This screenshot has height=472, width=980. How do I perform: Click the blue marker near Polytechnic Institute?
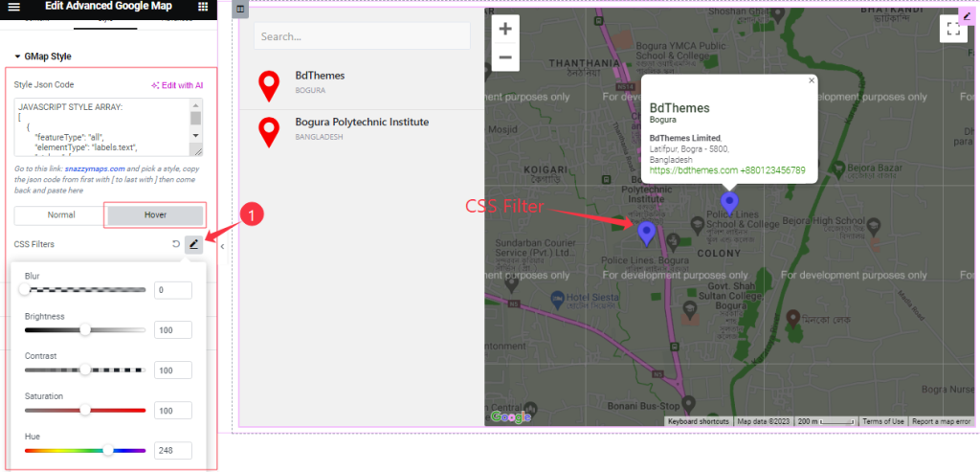point(646,234)
